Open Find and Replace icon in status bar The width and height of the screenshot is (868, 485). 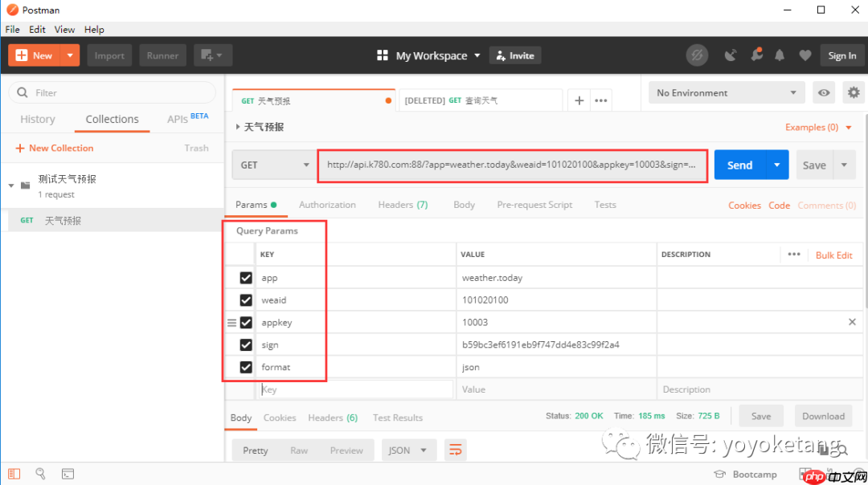pyautogui.click(x=40, y=474)
